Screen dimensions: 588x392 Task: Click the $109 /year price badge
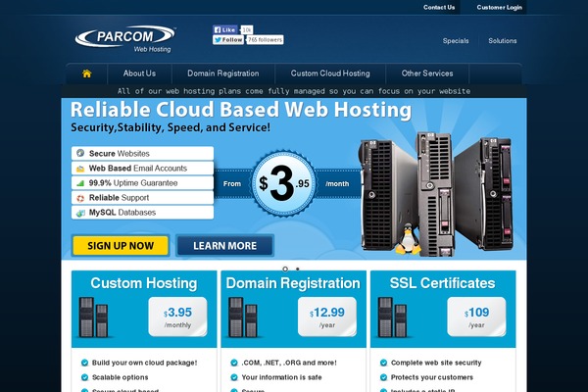[476, 317]
